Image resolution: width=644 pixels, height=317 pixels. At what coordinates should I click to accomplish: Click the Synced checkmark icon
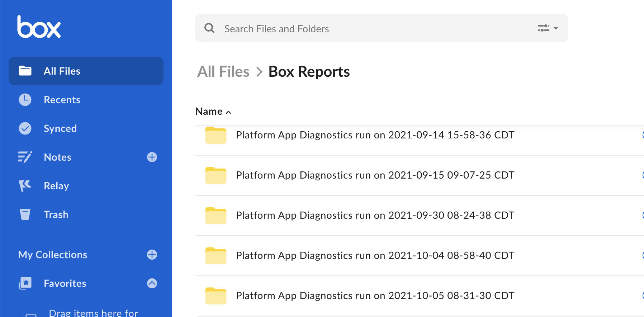click(x=25, y=128)
